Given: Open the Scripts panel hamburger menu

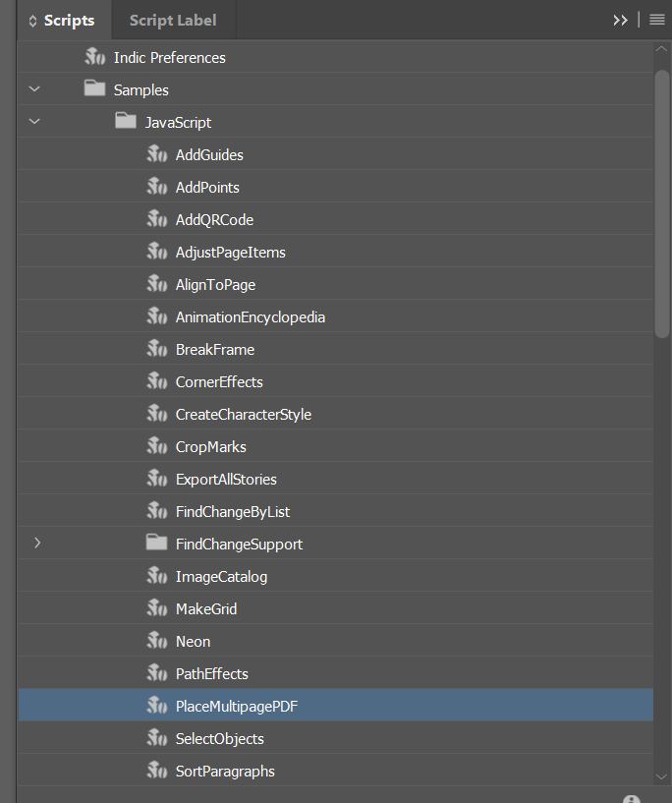Looking at the screenshot, I should tap(657, 20).
